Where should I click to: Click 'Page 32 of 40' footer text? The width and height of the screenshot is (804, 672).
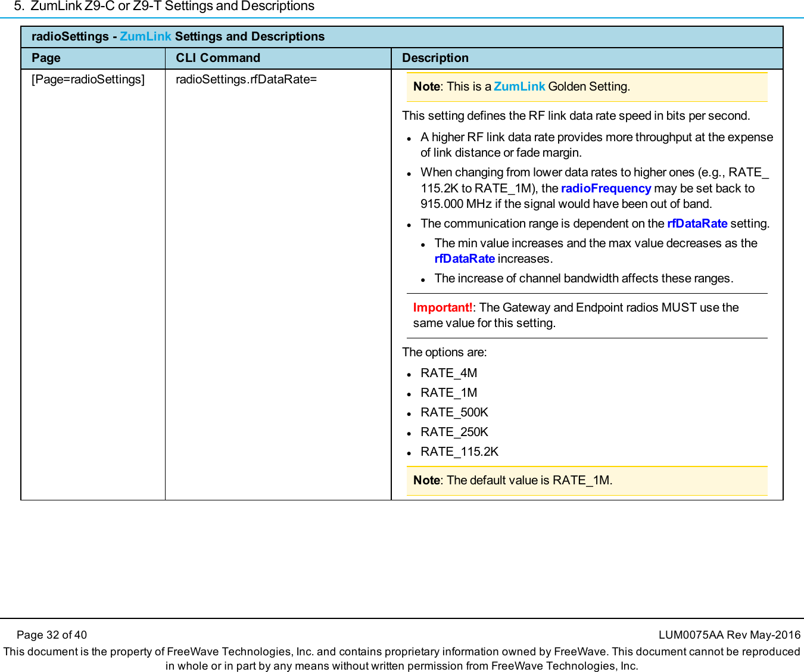tap(52, 635)
